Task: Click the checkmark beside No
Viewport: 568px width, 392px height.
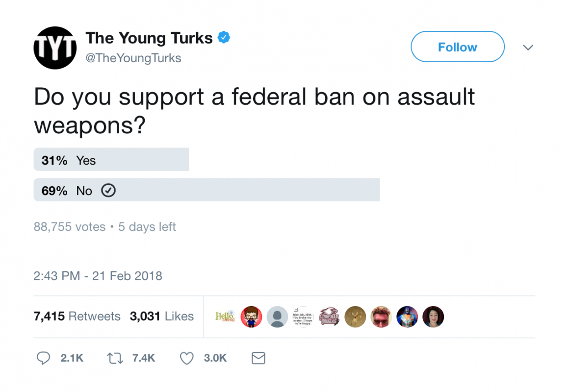Action: [x=108, y=191]
